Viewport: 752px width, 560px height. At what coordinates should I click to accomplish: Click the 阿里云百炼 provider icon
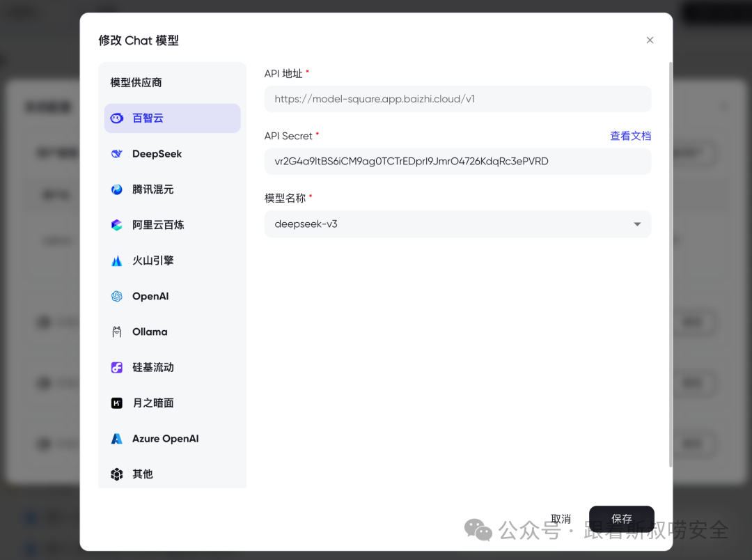point(116,225)
